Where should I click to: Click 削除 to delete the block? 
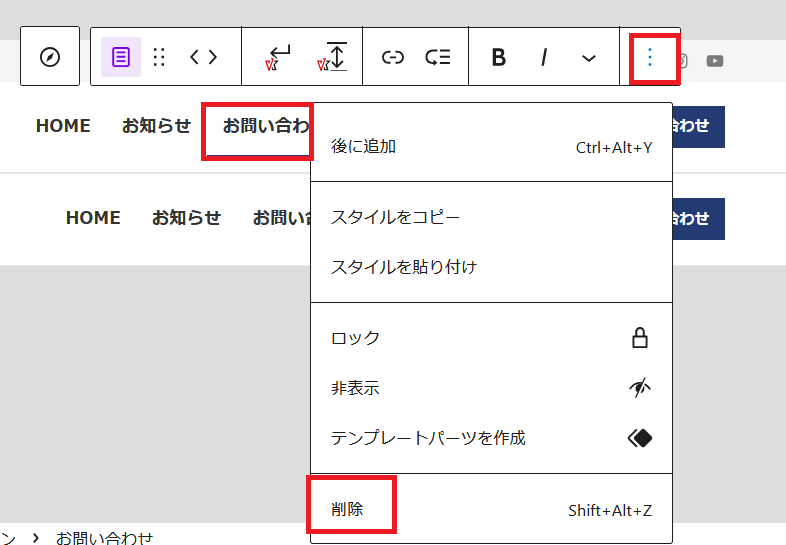(348, 510)
